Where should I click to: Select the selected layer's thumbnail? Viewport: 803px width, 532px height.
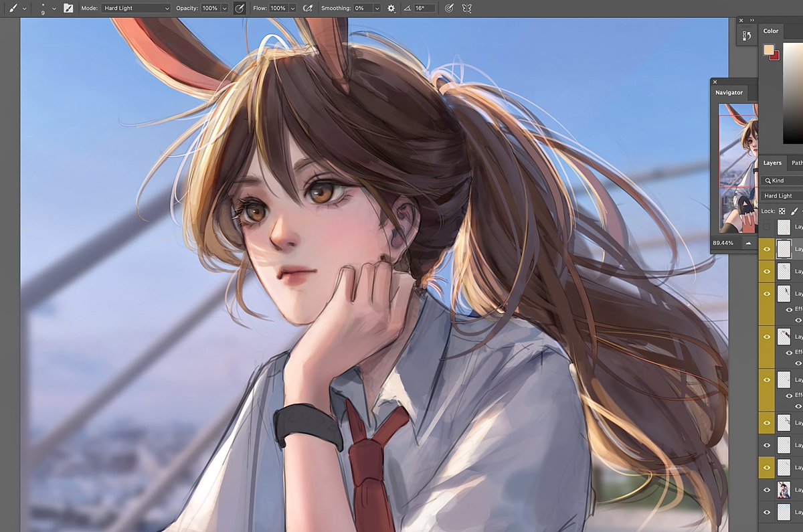tap(784, 249)
